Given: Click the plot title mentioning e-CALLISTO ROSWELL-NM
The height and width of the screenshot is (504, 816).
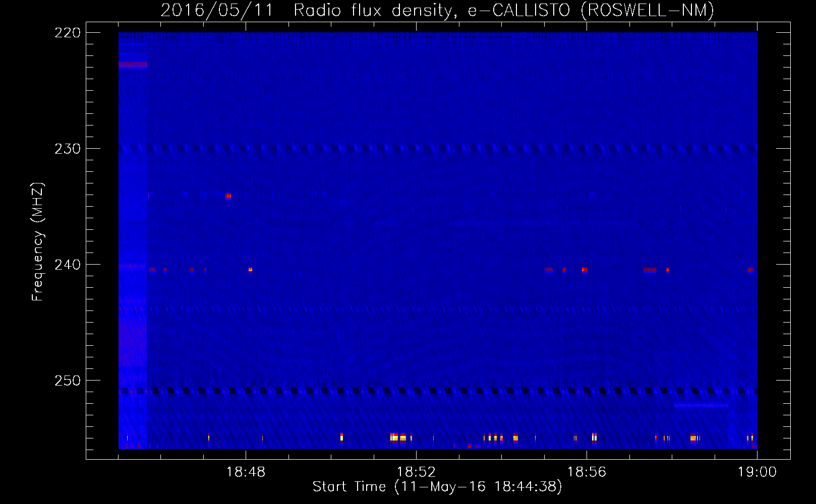Looking at the screenshot, I should (x=437, y=10).
